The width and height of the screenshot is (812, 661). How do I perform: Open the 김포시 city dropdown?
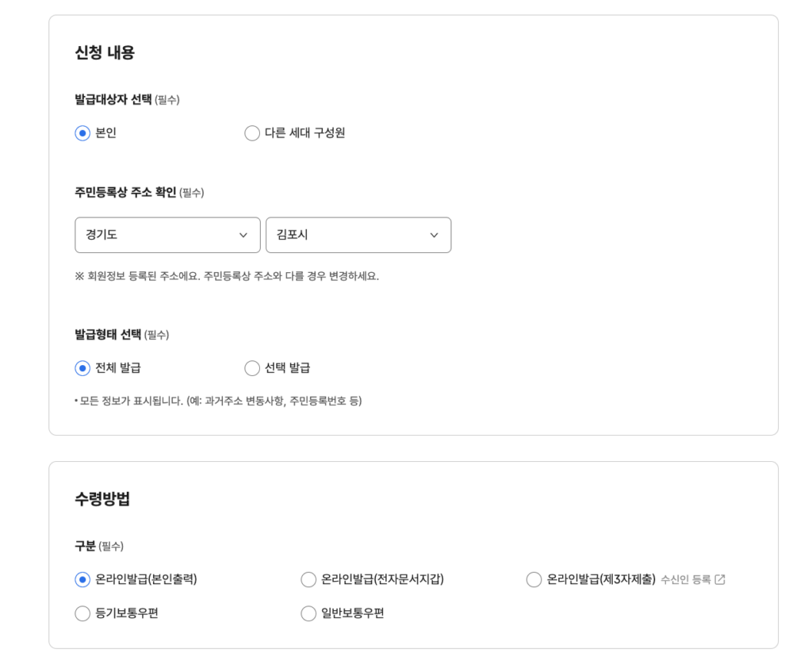[358, 235]
